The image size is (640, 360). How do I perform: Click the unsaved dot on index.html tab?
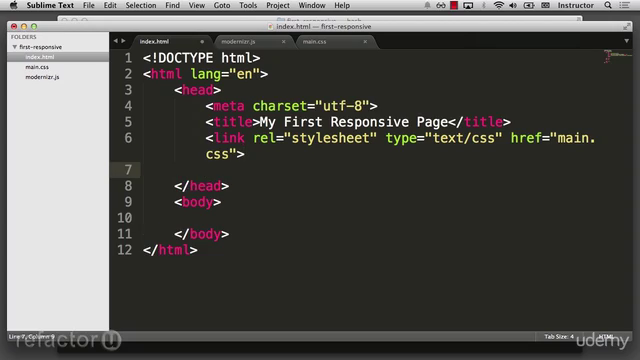pyautogui.click(x=202, y=42)
